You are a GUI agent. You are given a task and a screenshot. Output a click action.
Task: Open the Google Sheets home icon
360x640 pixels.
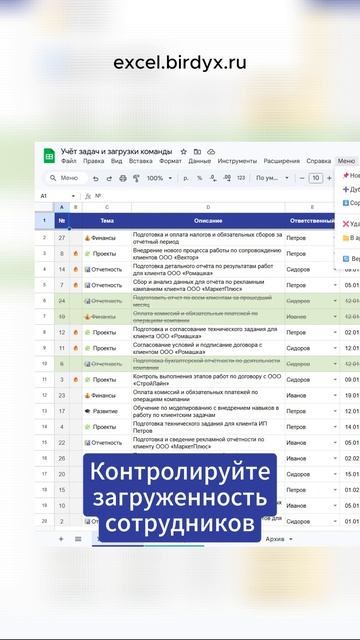[49, 156]
